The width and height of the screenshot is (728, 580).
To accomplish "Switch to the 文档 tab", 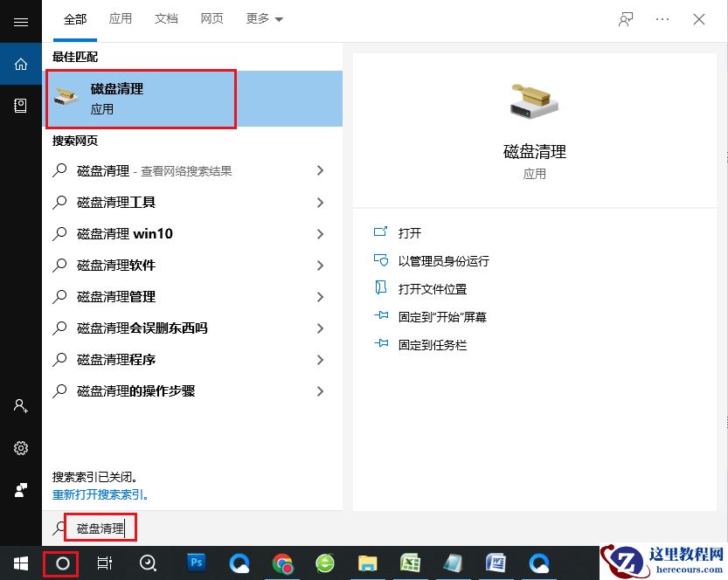I will pyautogui.click(x=166, y=17).
